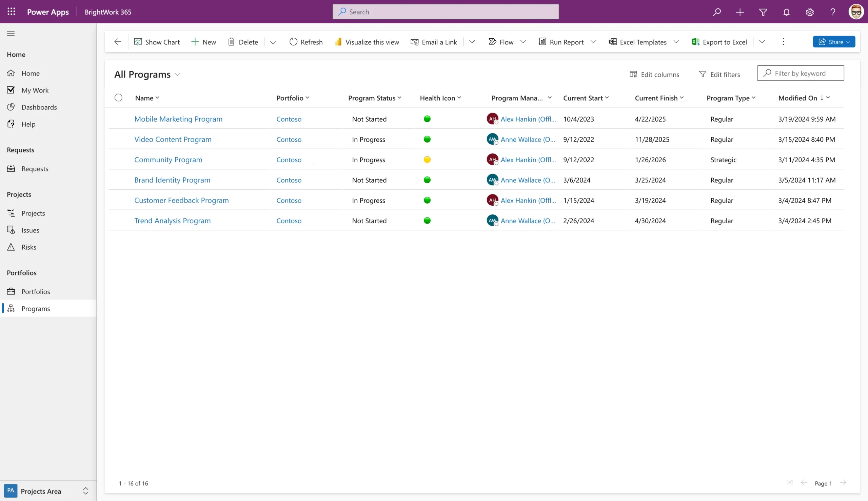The image size is (868, 501).
Task: Click the Email a Link icon
Action: [x=415, y=42]
